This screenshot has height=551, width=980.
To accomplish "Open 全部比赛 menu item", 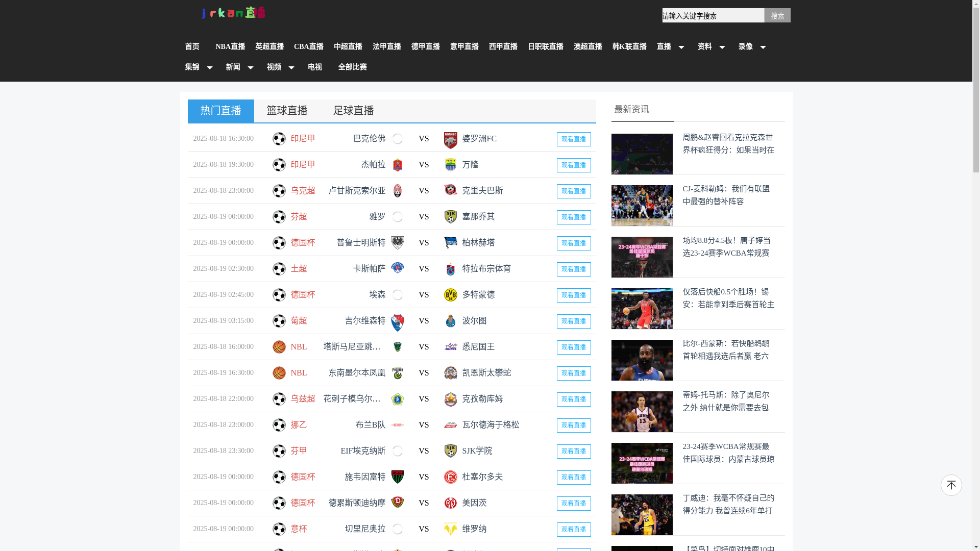I will coord(352,67).
